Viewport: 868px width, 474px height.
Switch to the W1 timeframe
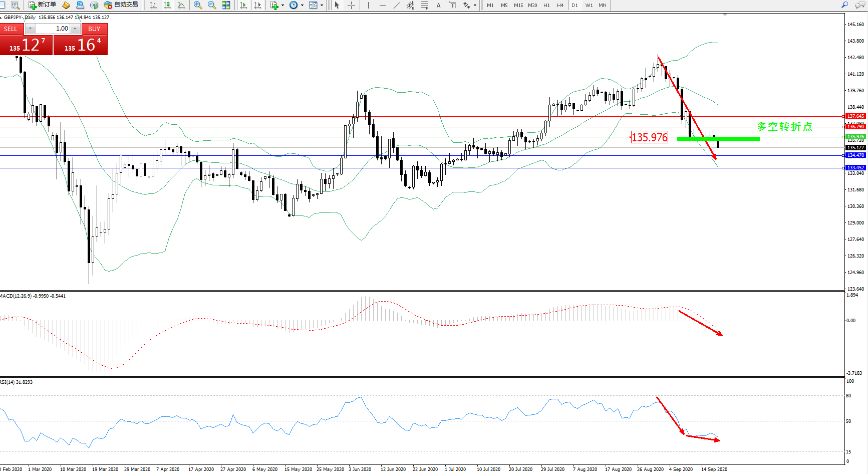coord(589,5)
